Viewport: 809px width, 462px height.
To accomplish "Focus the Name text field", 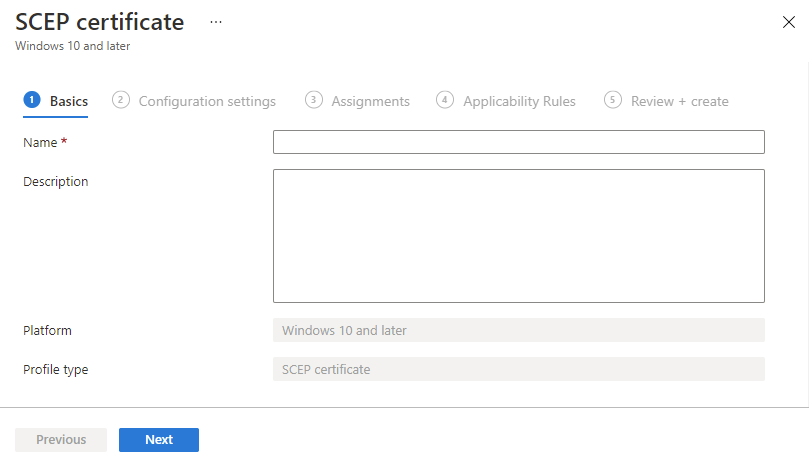I will [518, 142].
